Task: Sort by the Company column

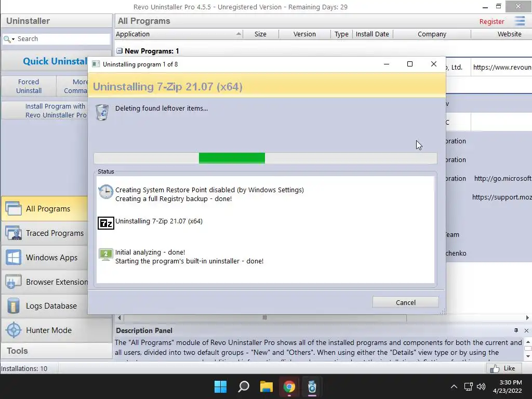Action: click(x=432, y=34)
